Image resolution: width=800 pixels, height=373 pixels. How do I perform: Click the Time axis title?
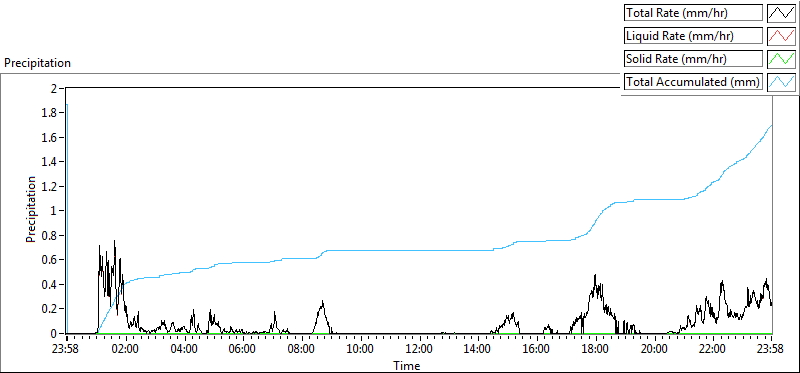tap(407, 365)
